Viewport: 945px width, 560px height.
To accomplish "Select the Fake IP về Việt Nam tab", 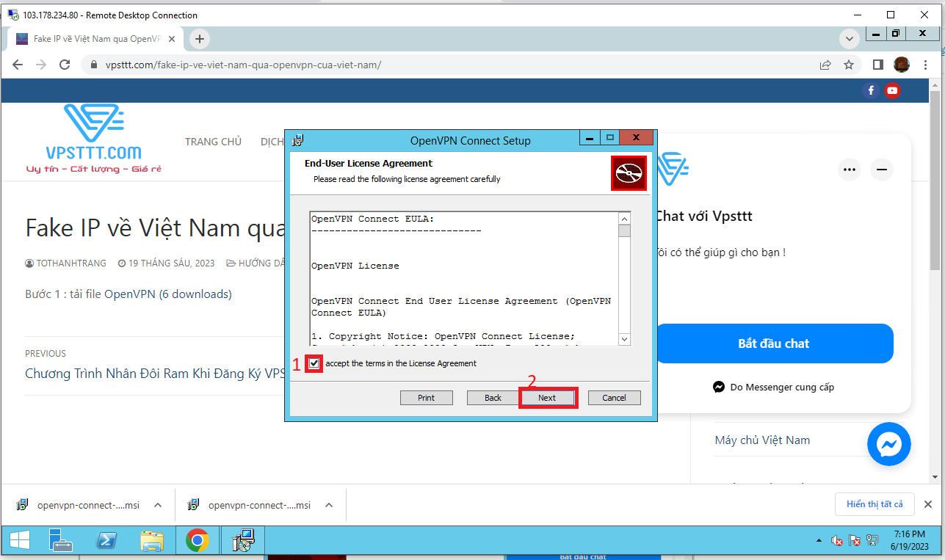I will click(96, 39).
